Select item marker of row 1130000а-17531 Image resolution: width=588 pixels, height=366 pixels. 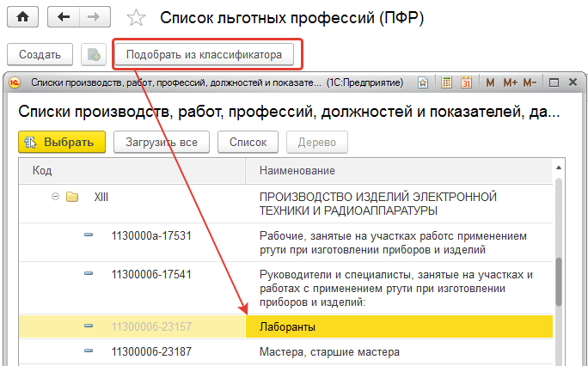(89, 235)
